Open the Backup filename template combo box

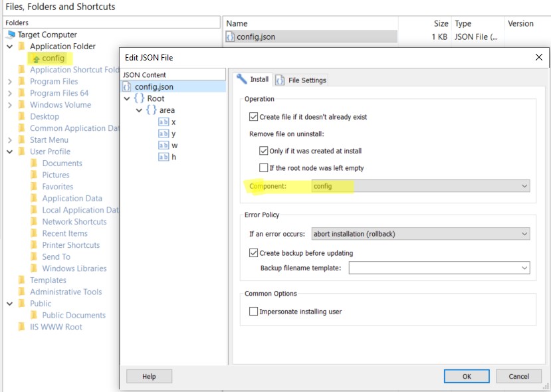(x=439, y=268)
